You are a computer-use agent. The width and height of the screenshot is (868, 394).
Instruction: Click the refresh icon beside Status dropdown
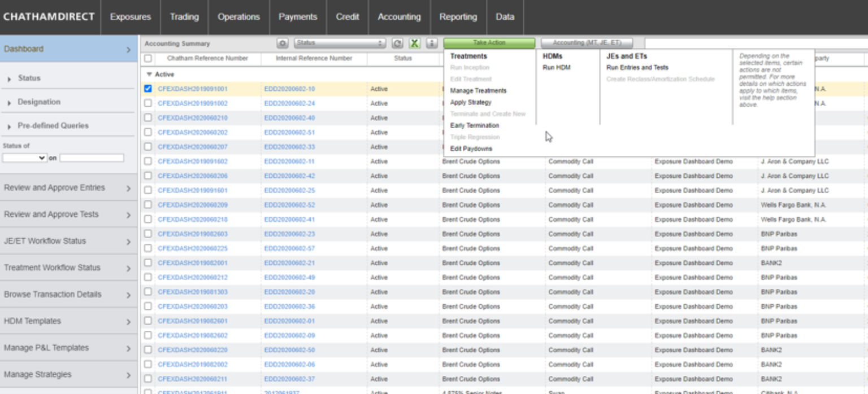(x=397, y=43)
